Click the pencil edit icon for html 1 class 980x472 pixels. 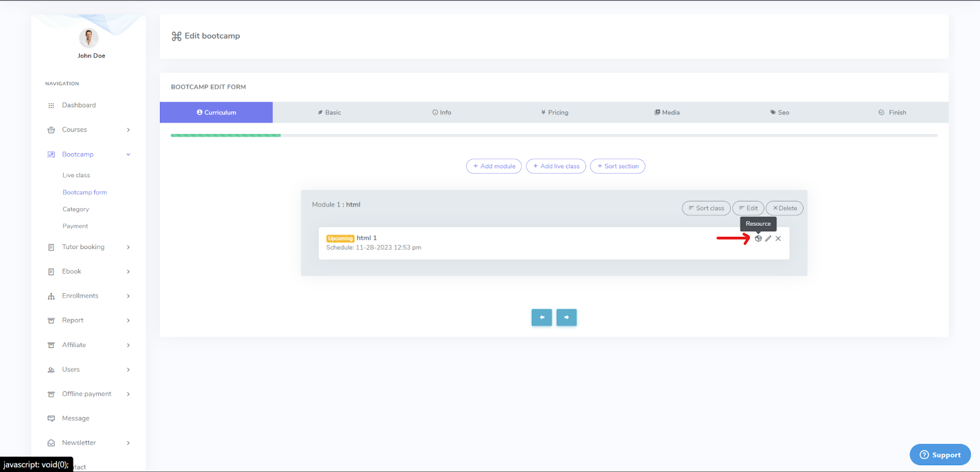click(x=768, y=239)
